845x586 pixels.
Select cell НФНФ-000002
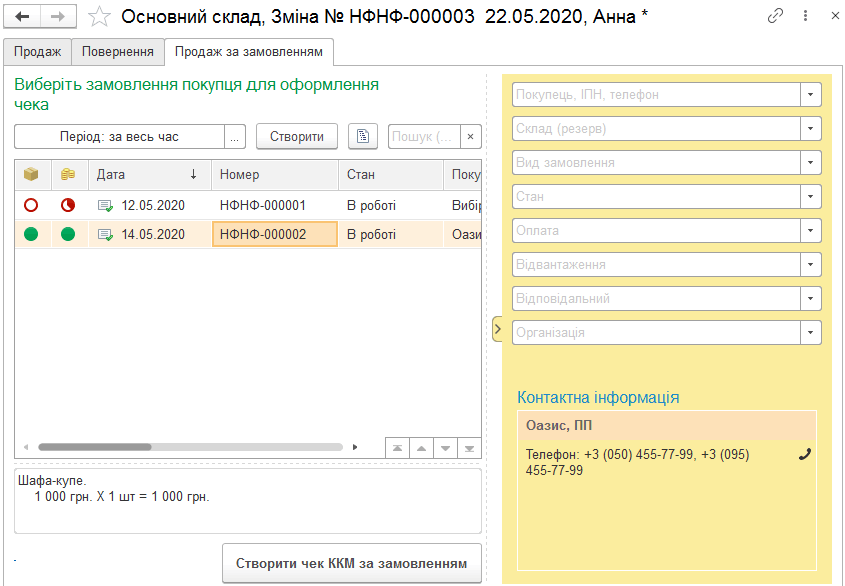275,234
